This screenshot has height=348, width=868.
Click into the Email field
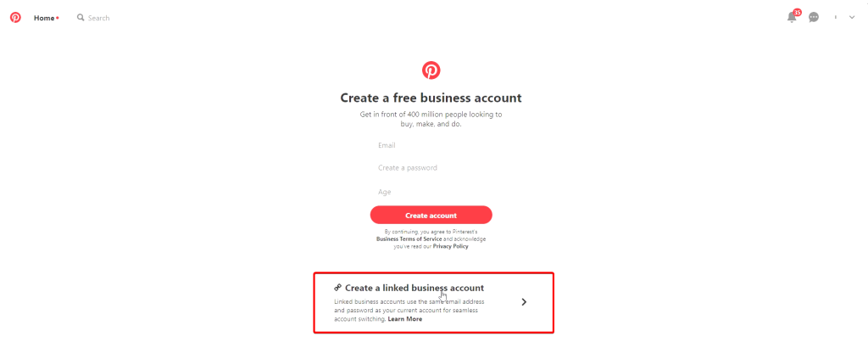[x=431, y=145]
